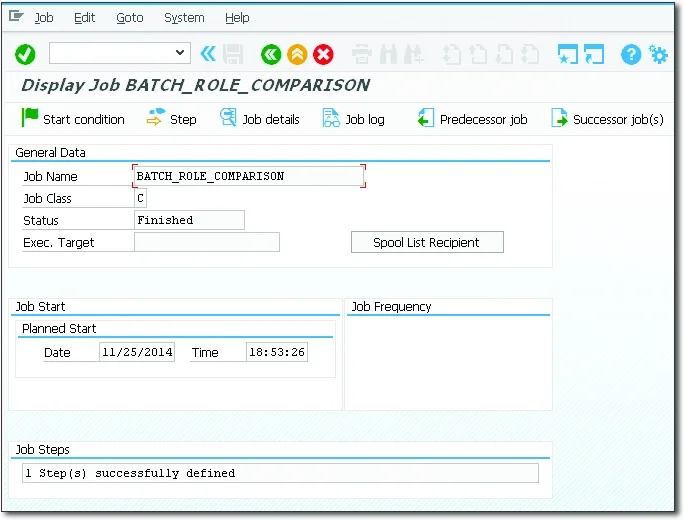This screenshot has height=520, width=684.
Task: Click the system menu icon beside Job
Action: [x=17, y=17]
